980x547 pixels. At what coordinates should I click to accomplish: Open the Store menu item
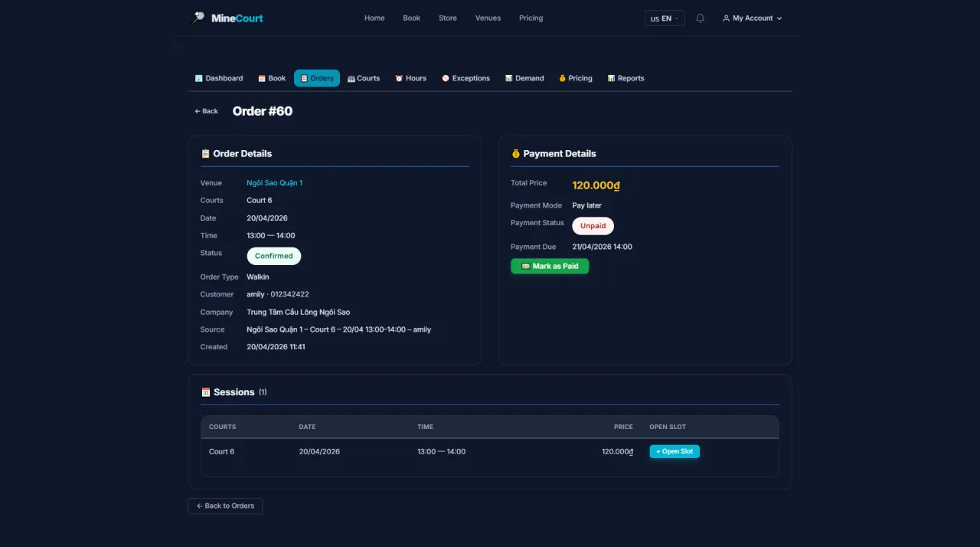point(448,18)
